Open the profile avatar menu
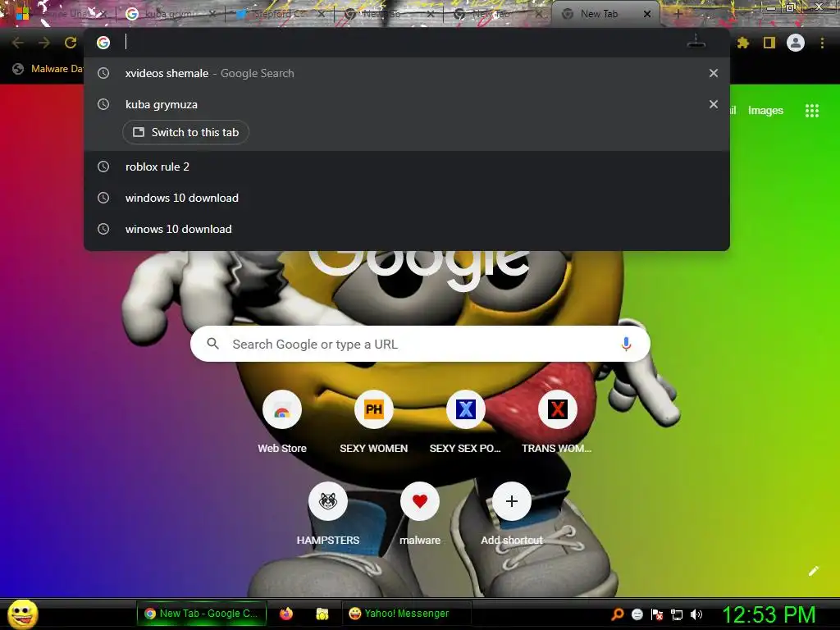 click(x=796, y=43)
